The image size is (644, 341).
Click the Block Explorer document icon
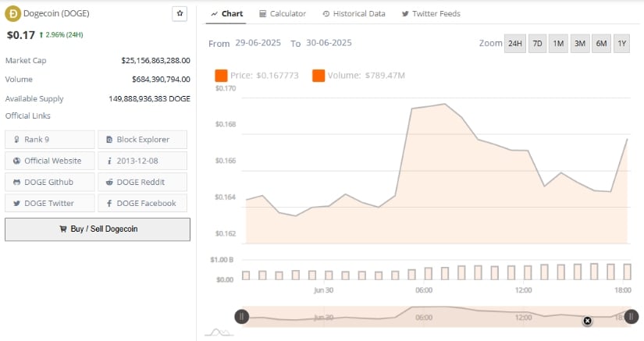[x=109, y=140]
